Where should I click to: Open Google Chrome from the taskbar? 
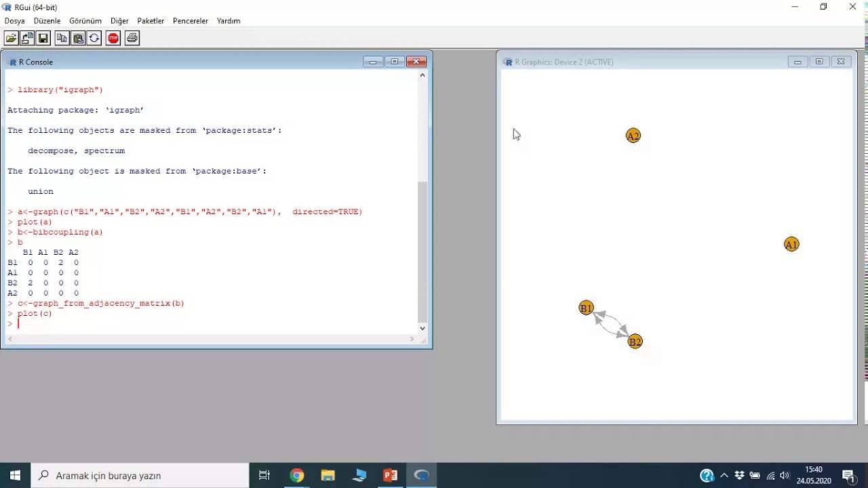click(x=297, y=475)
